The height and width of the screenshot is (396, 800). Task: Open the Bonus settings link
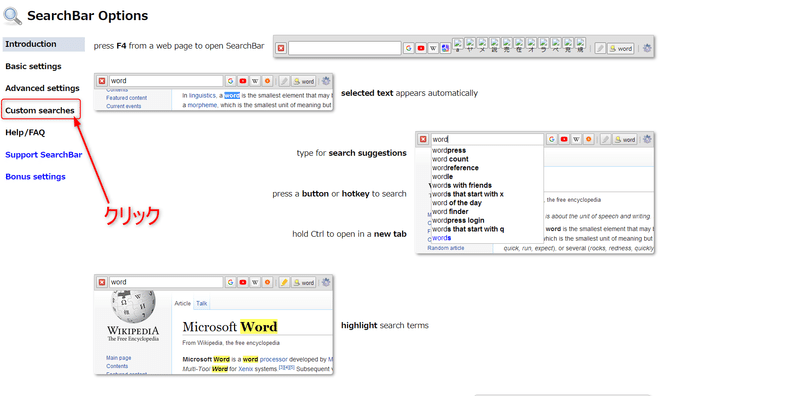(x=35, y=177)
